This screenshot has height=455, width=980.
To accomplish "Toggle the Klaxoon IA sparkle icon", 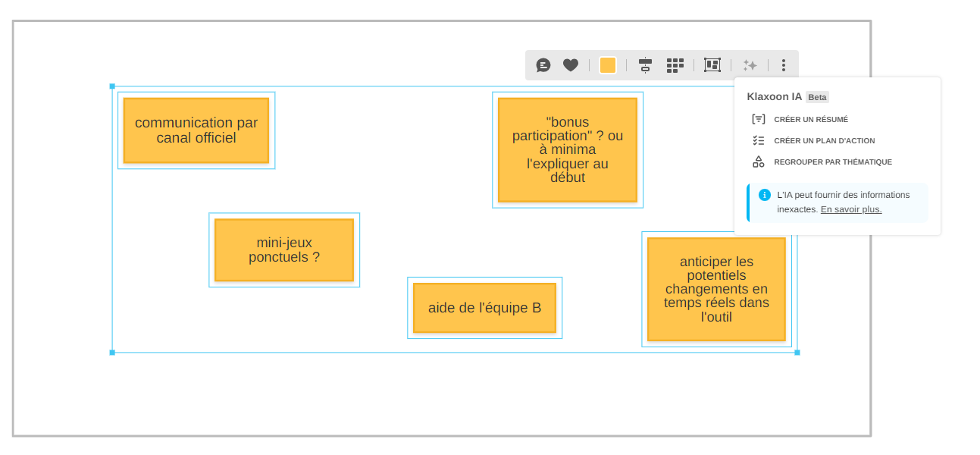I will 750,65.
